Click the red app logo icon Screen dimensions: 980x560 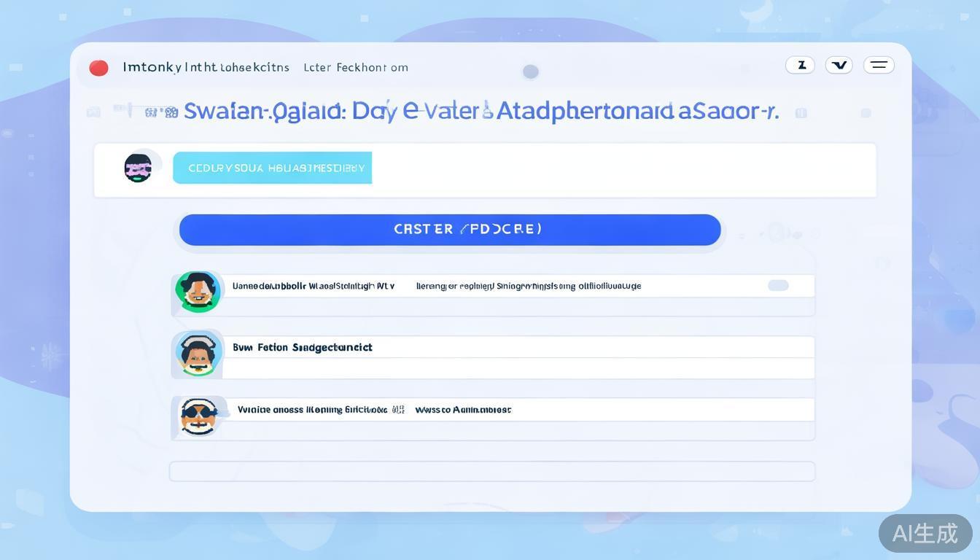[98, 67]
